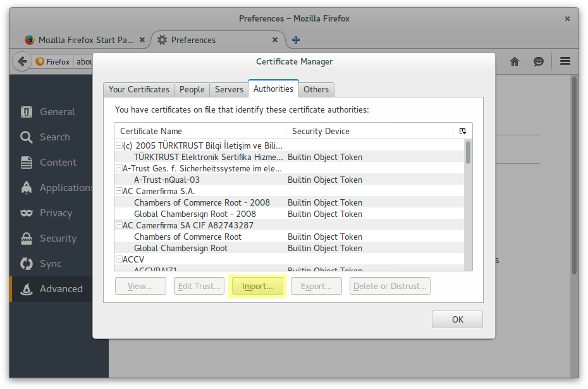This screenshot has height=389, width=588.
Task: Click the Firefox back arrow button
Action: (x=22, y=61)
